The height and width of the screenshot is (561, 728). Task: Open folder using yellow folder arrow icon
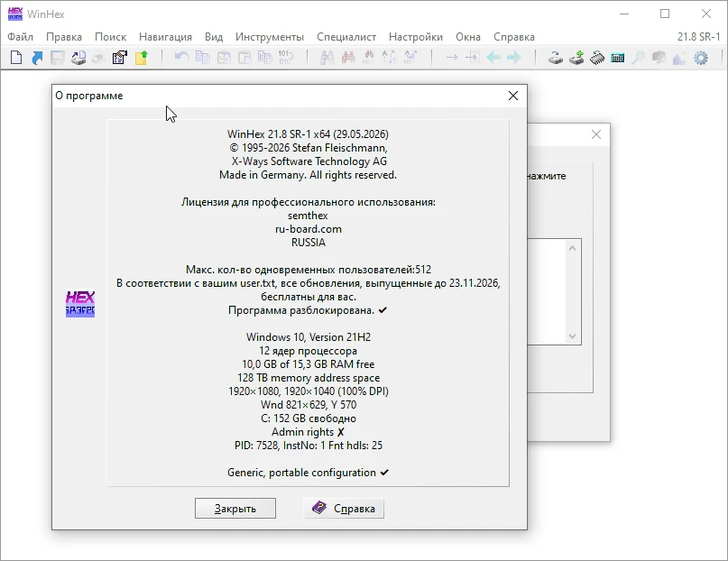tap(142, 58)
